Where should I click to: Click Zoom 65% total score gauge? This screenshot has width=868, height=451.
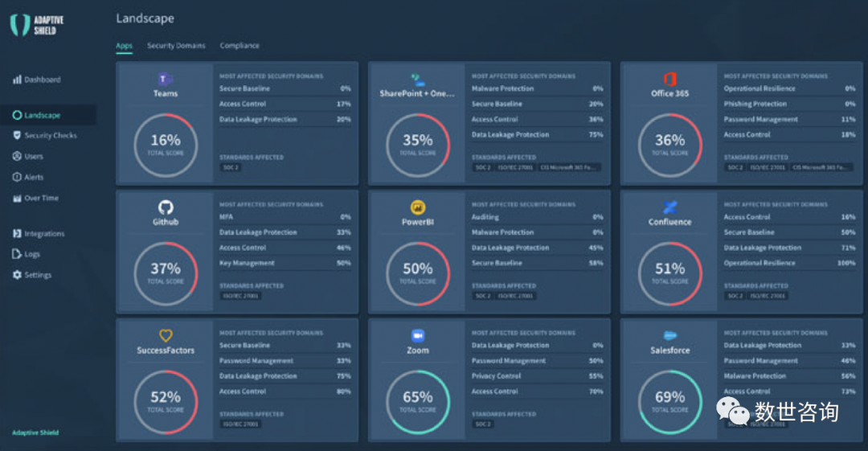[418, 402]
